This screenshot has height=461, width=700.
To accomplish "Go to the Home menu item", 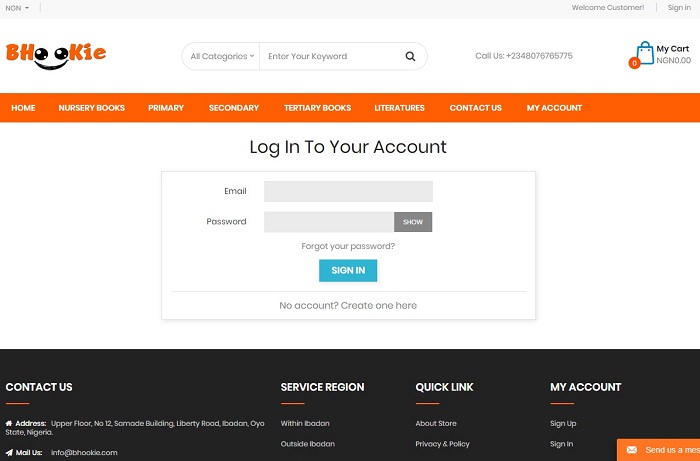I will [x=23, y=108].
